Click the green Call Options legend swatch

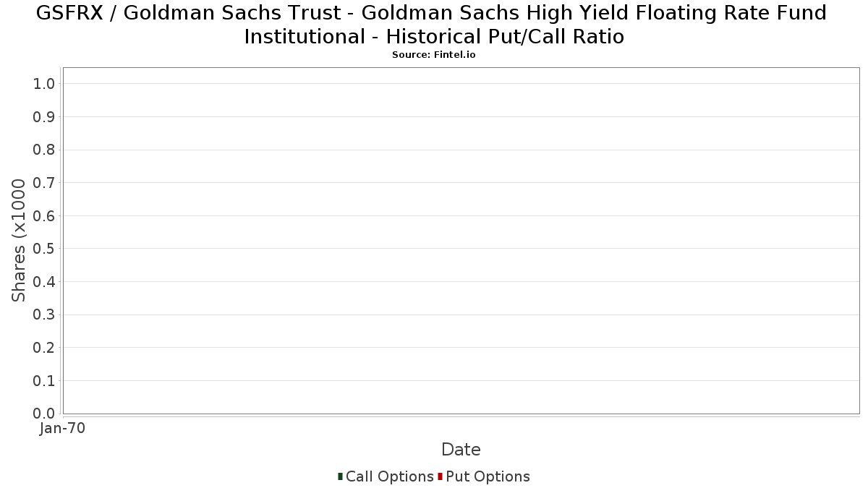click(340, 476)
